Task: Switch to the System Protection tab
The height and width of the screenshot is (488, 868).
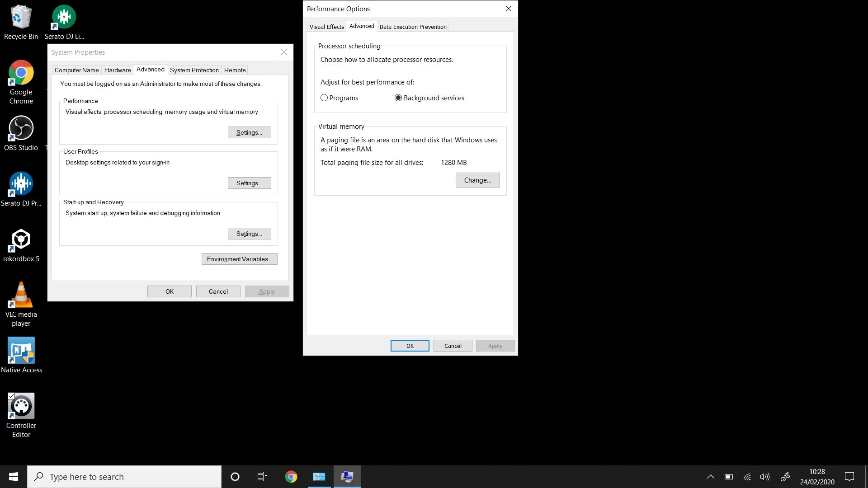Action: click(194, 70)
